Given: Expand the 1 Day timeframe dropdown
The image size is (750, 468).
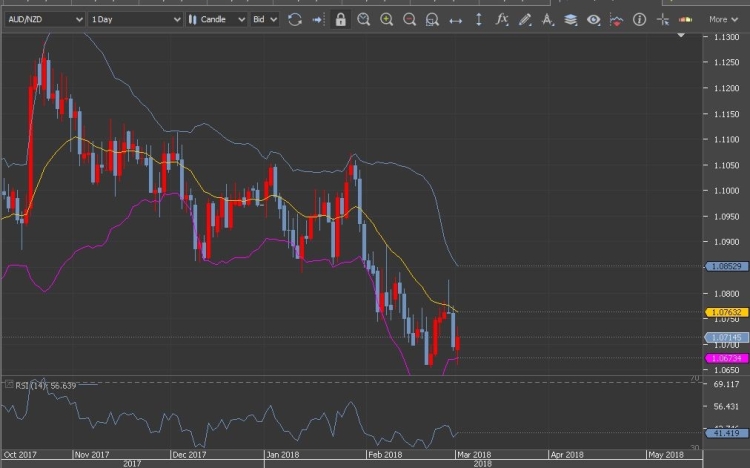Looking at the screenshot, I should (135, 19).
